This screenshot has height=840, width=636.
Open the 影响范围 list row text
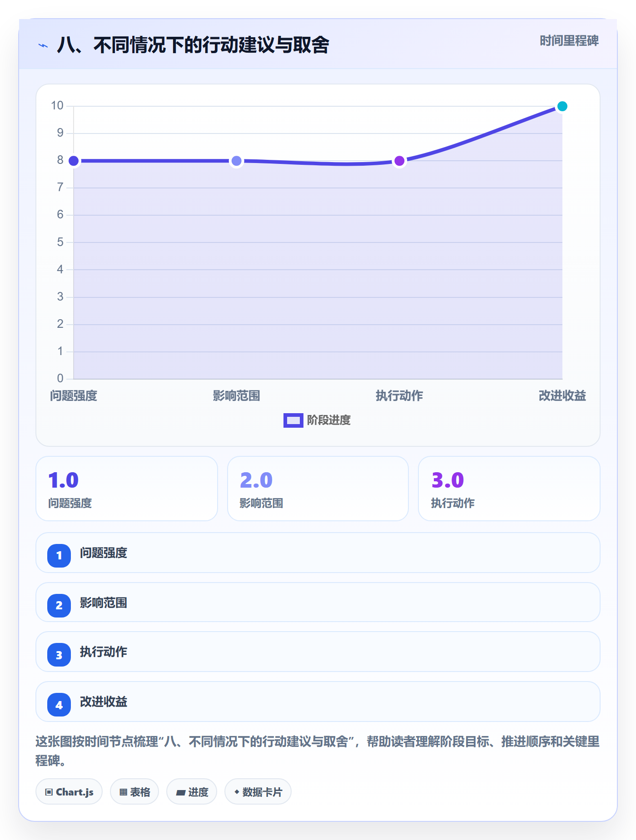point(104,603)
